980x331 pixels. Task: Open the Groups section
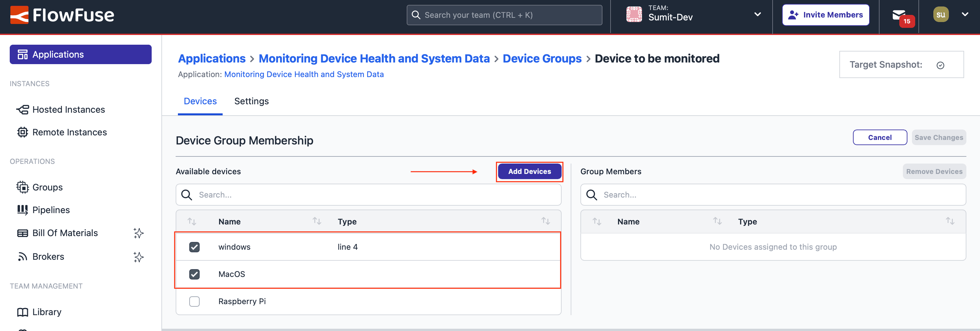(47, 187)
